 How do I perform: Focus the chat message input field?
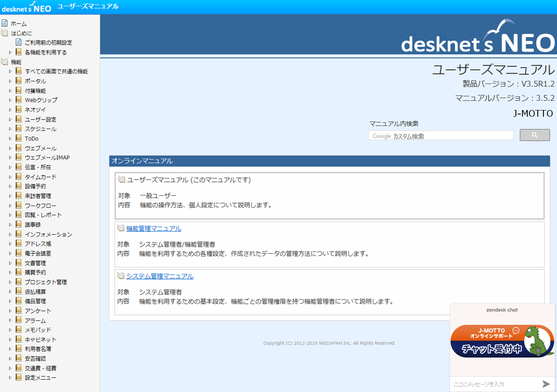pos(495,384)
